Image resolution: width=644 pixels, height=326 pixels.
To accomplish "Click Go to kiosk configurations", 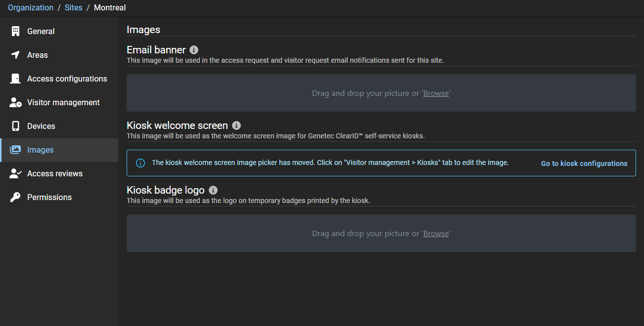I will point(584,163).
